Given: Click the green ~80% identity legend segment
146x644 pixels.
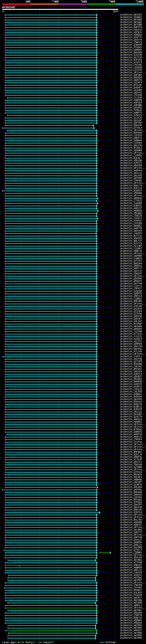Looking at the screenshot, I should [x=101, y=4].
